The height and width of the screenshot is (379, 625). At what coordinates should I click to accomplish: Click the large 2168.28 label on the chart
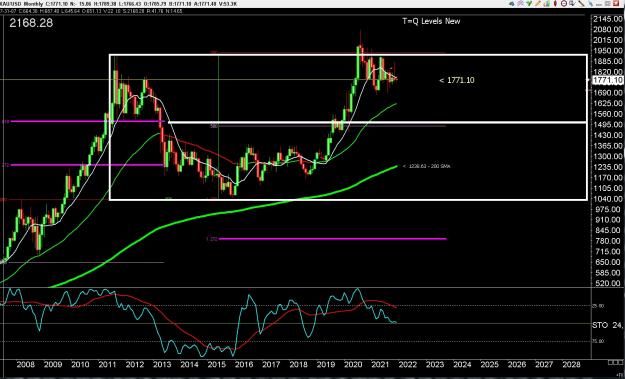point(31,23)
